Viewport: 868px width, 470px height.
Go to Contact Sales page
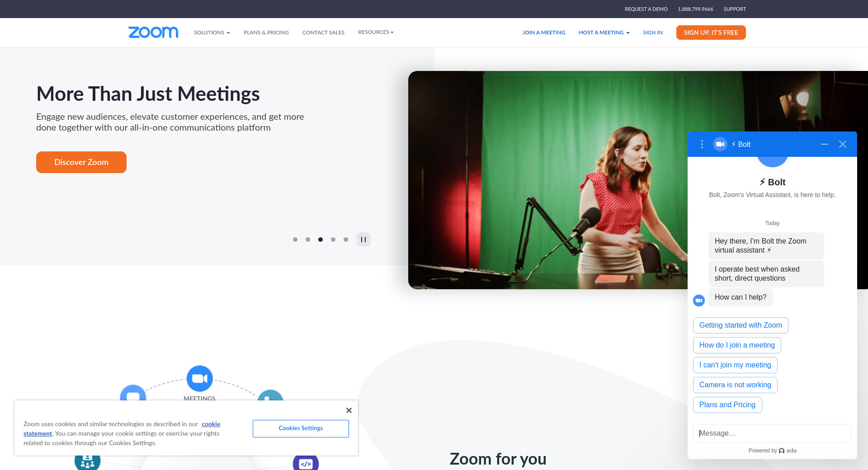pyautogui.click(x=323, y=33)
